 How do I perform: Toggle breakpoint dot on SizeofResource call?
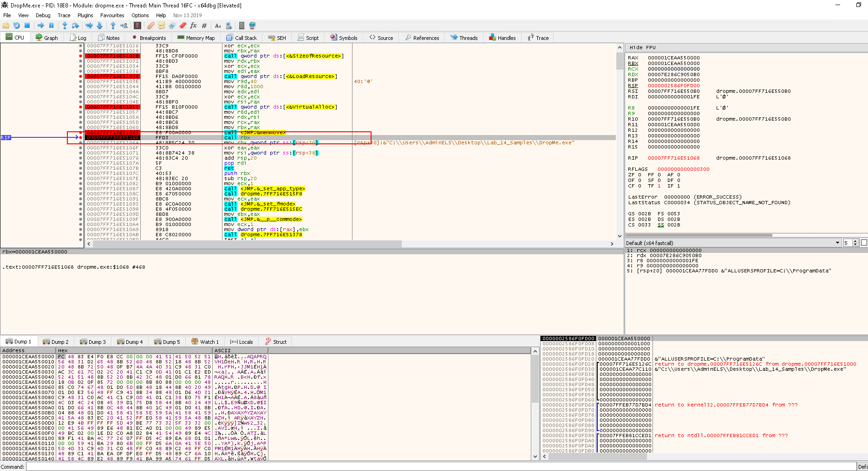[81, 56]
